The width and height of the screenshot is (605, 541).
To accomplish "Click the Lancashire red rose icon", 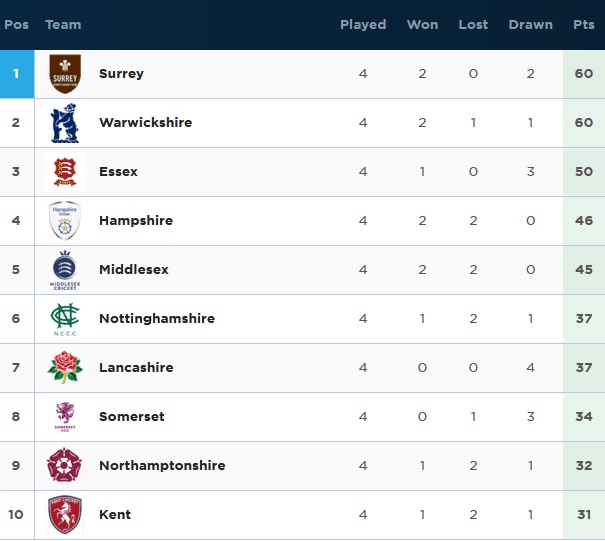I will [x=65, y=367].
